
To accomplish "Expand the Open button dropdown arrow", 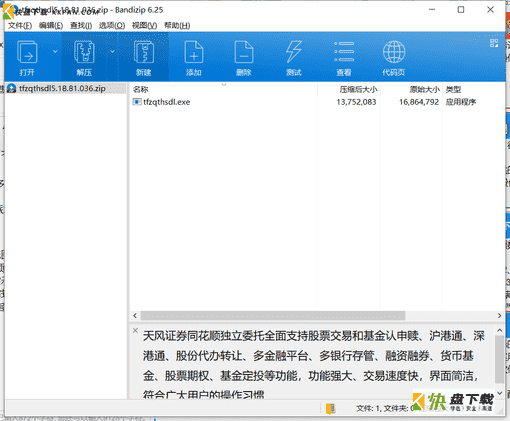I will point(55,51).
